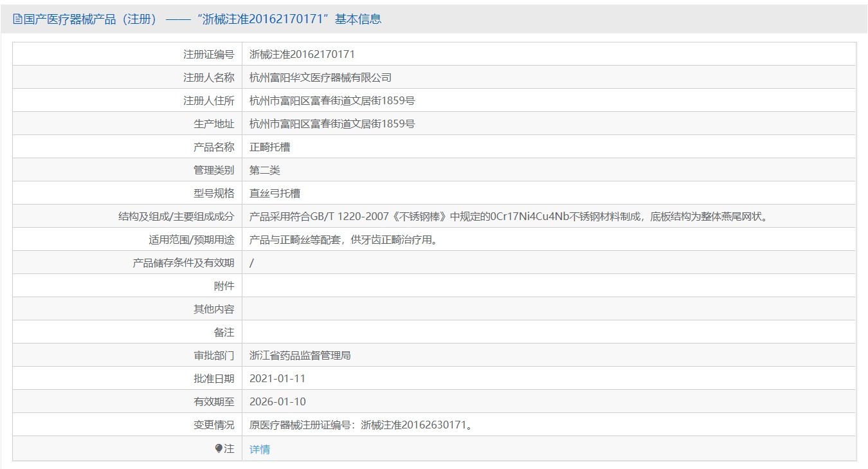The width and height of the screenshot is (868, 469).
Task: Click the 其他内容 label
Action: 214,309
